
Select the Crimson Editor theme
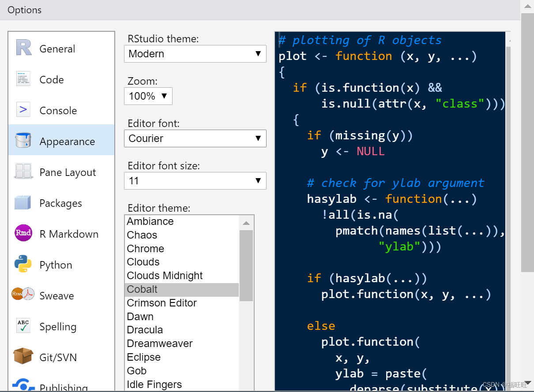(x=182, y=303)
